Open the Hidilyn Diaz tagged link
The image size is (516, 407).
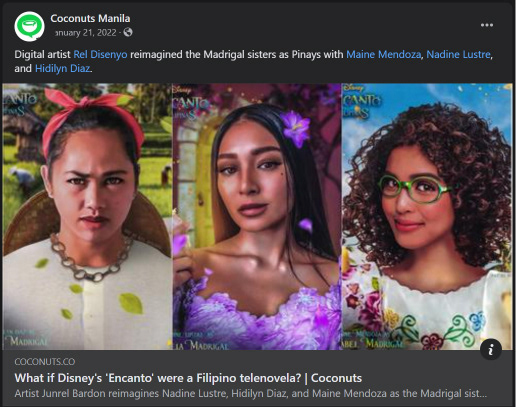[x=62, y=69]
